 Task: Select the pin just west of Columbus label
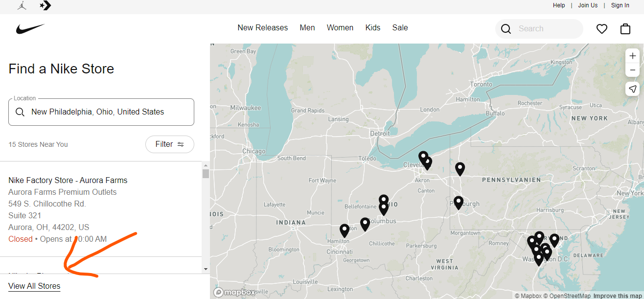(x=365, y=224)
